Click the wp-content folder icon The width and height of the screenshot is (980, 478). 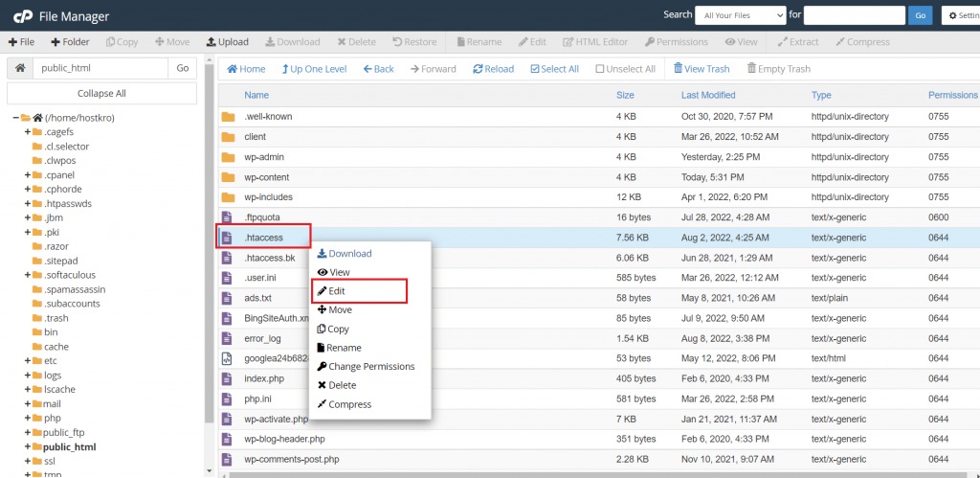coord(228,177)
